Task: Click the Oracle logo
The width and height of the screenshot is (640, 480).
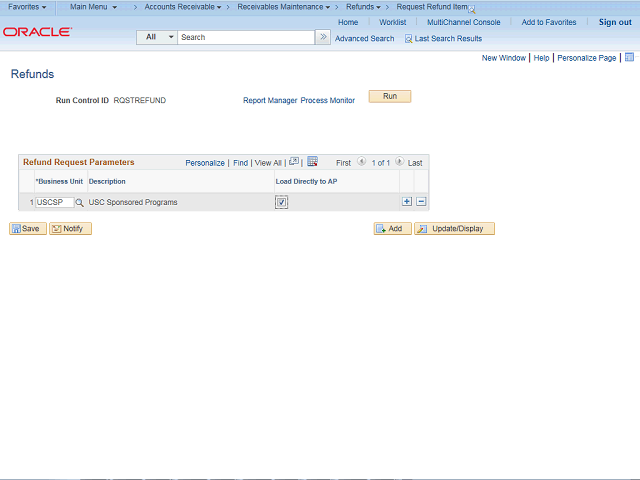Action: click(37, 32)
